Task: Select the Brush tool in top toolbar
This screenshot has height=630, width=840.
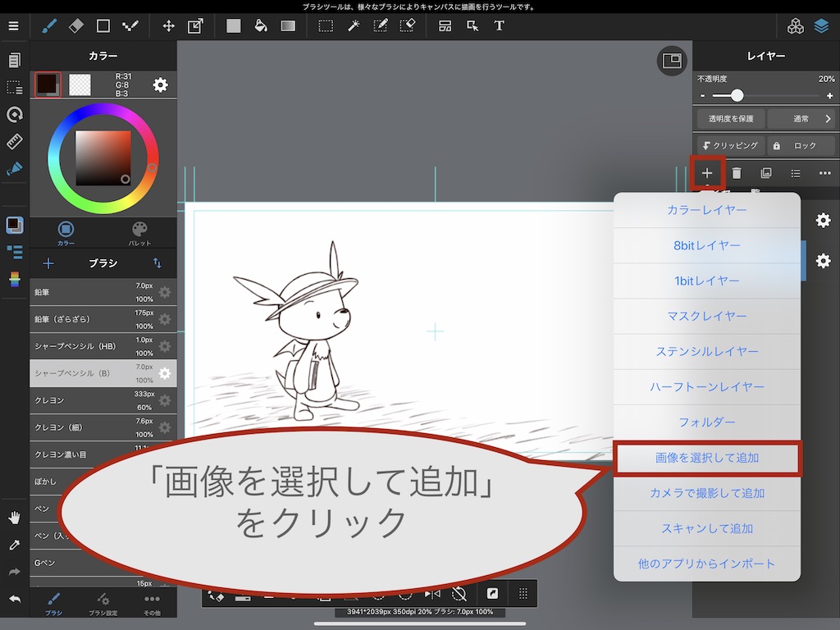Action: pos(48,25)
